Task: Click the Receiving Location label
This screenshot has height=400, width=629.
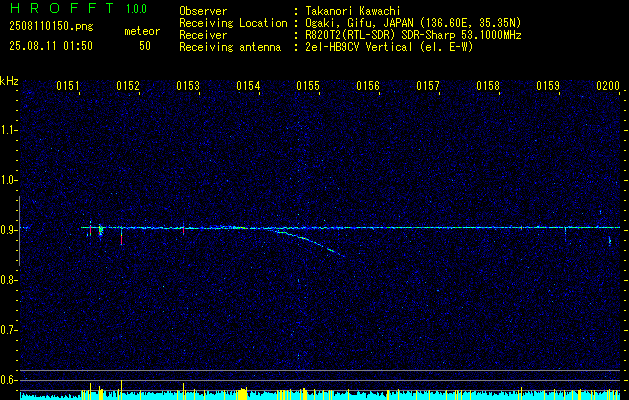Action: (x=233, y=23)
